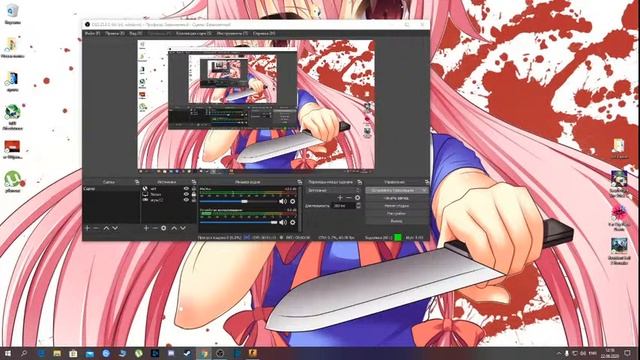The image size is (640, 360).
Task: Open the Windows Start menu
Action: pos(8,353)
